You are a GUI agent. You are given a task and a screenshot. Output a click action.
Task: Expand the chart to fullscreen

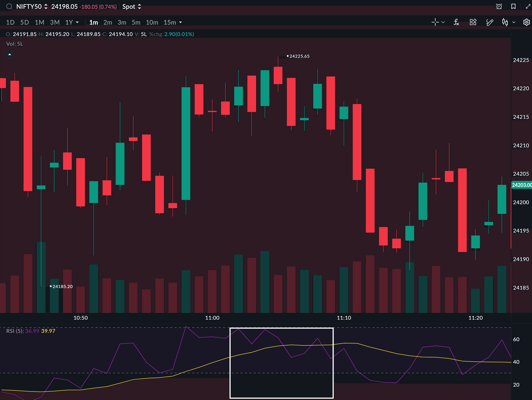(x=528, y=7)
